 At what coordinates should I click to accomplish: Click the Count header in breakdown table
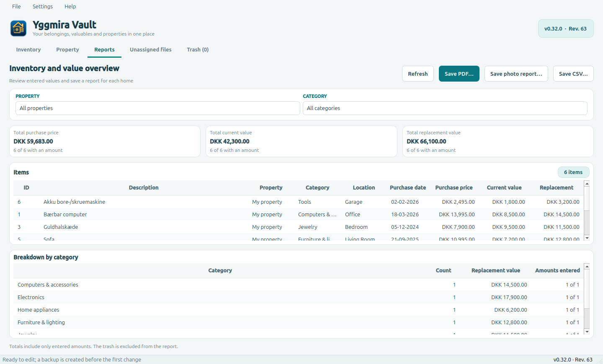[443, 271]
